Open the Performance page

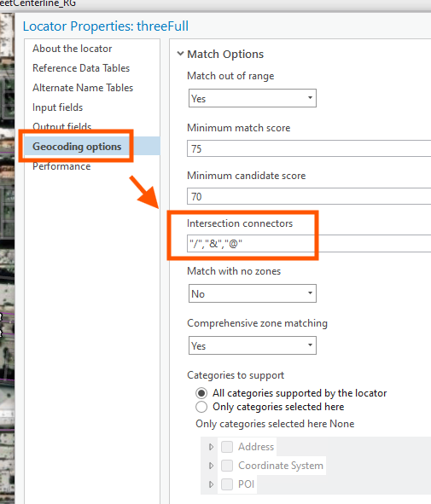pyautogui.click(x=61, y=166)
